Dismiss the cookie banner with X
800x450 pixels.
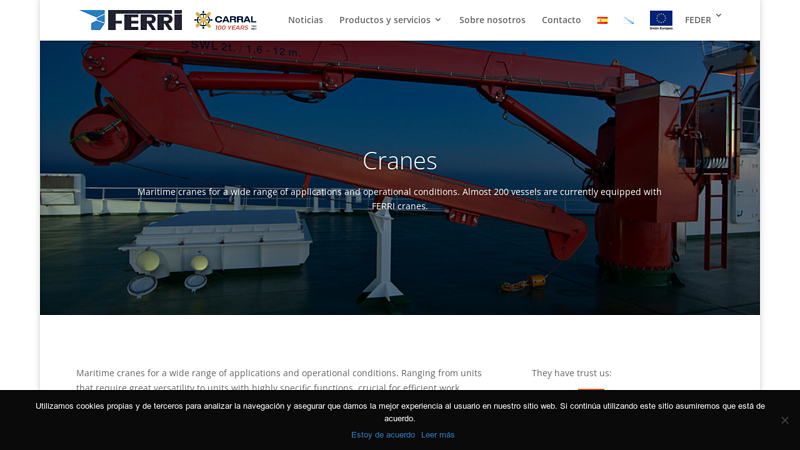pyautogui.click(x=785, y=420)
